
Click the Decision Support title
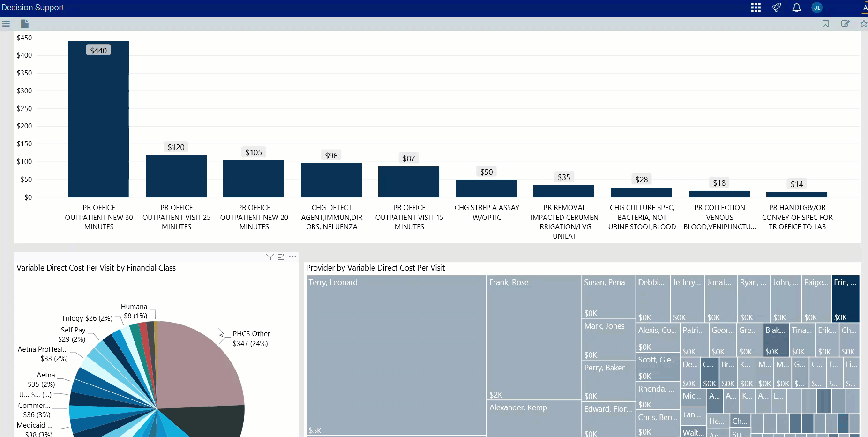[x=33, y=8]
